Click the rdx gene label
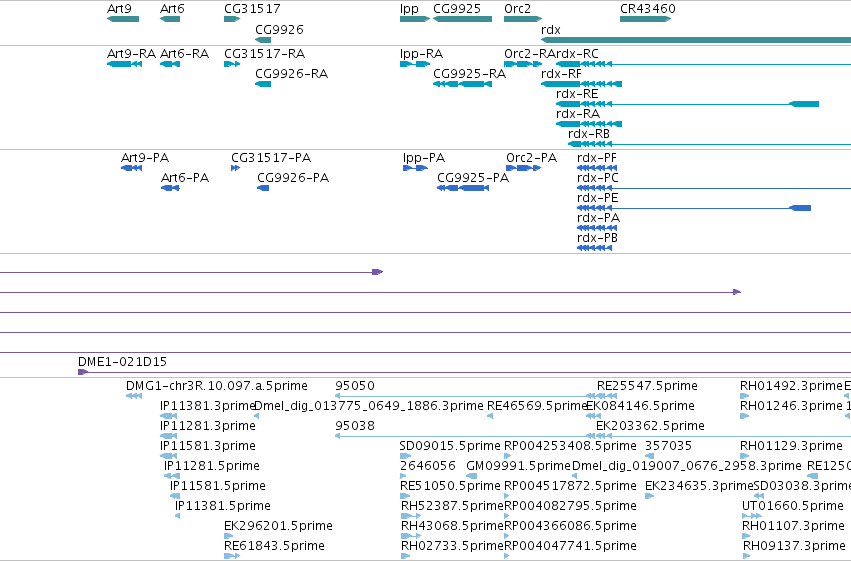 point(550,29)
